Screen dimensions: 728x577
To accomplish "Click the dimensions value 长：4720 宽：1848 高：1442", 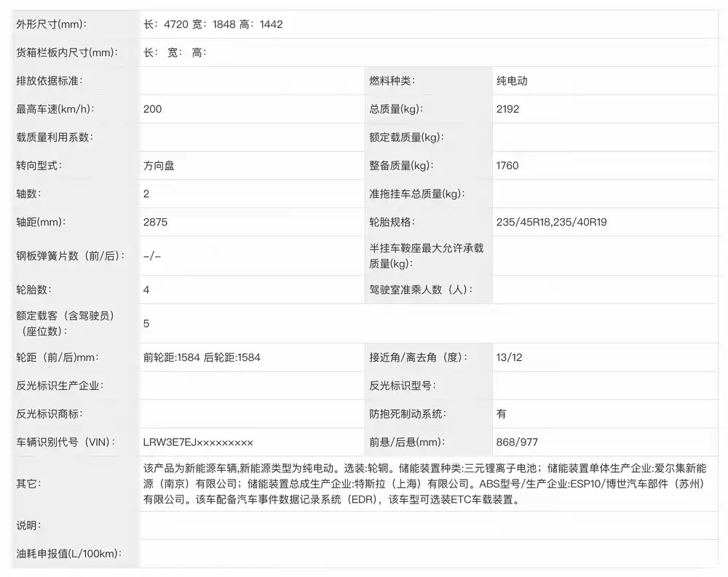I will (x=213, y=24).
